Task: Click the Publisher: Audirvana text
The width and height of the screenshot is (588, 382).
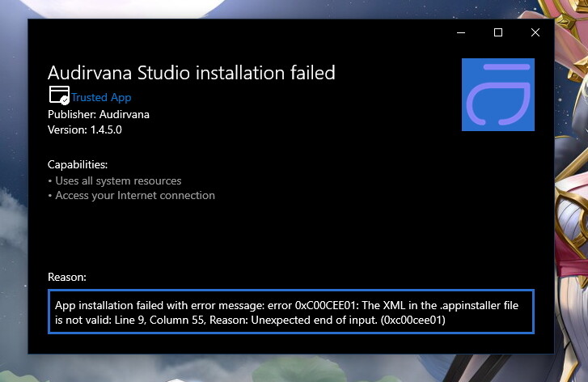Action: [x=98, y=114]
